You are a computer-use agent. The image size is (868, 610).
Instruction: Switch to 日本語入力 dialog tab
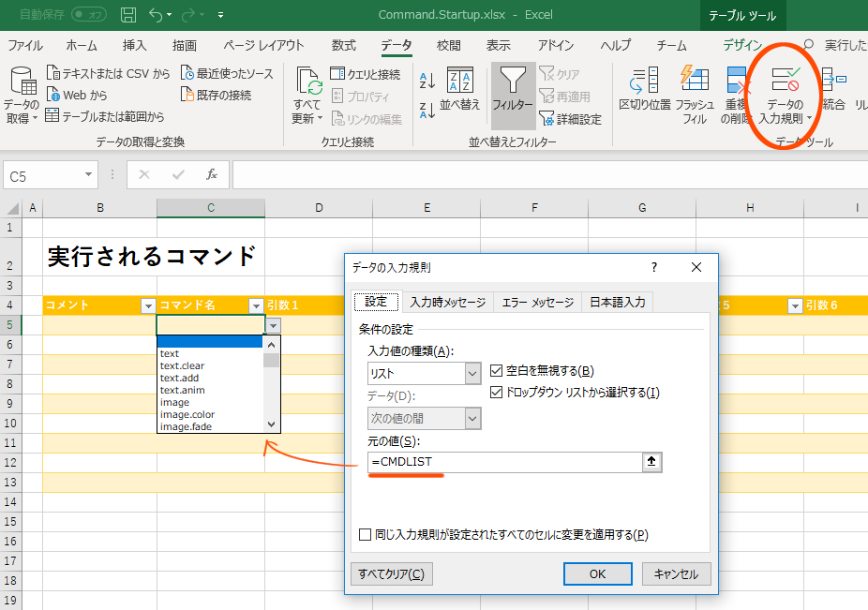(617, 303)
